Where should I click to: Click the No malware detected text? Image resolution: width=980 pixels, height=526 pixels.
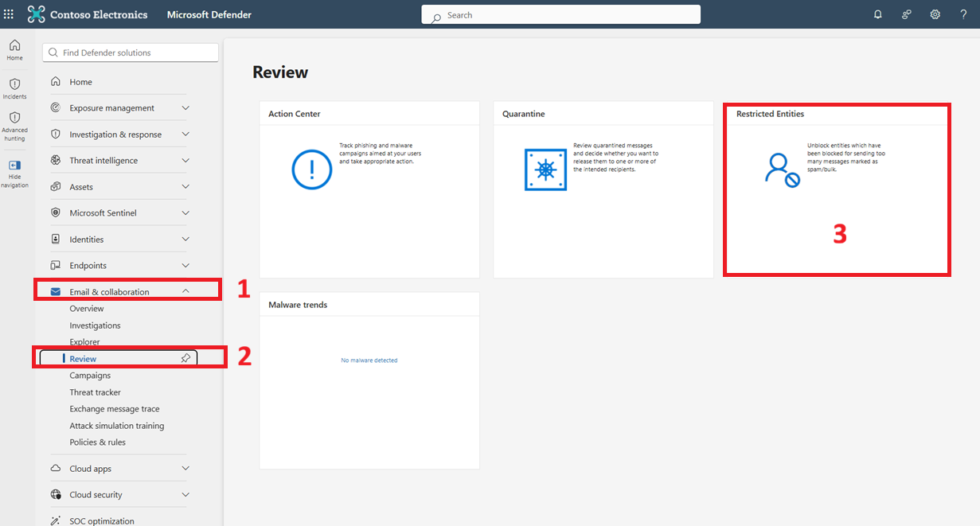(369, 360)
